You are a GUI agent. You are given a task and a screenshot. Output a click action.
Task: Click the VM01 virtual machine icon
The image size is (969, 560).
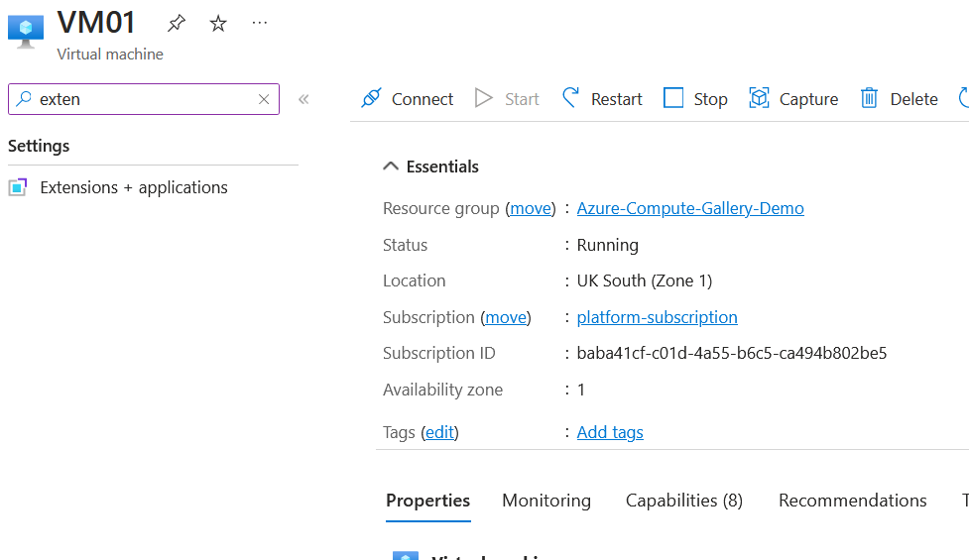coord(26,31)
